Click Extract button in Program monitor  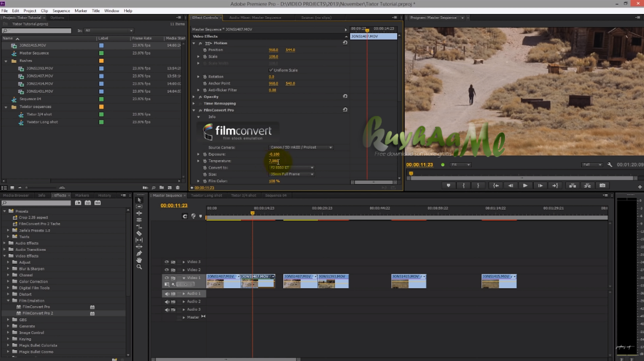[x=587, y=186]
